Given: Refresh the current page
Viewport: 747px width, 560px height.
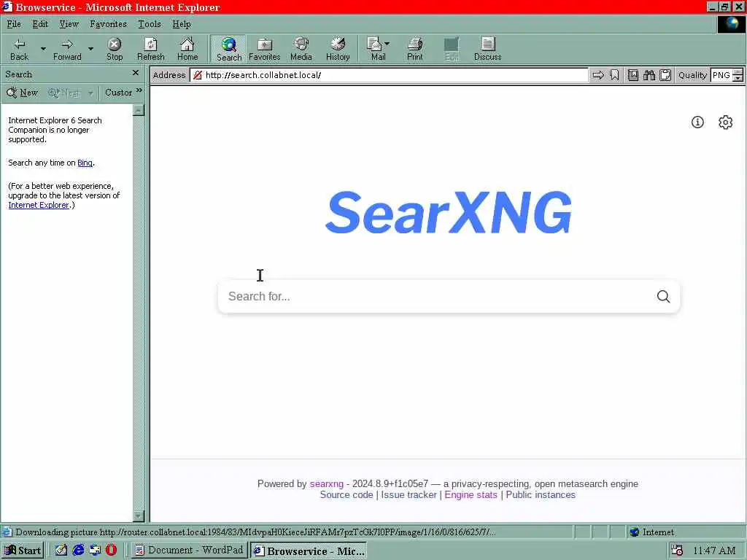Looking at the screenshot, I should tap(150, 49).
